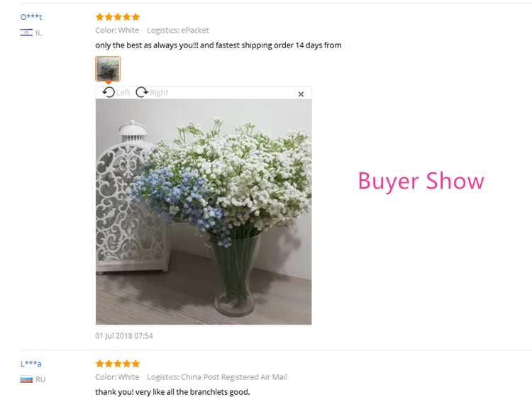Click first review's five-star rating
The height and width of the screenshot is (397, 532).
[x=118, y=17]
